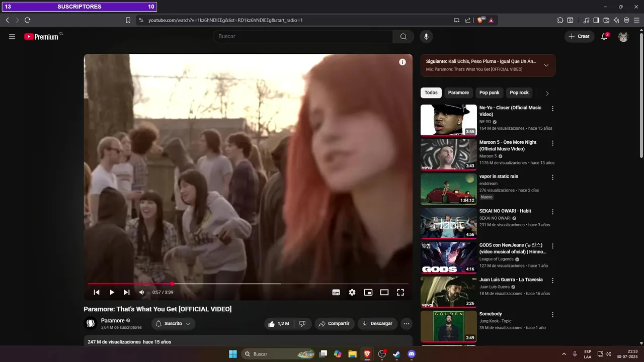Screen dimensions: 644x362
Task: Skip to next video
Action: click(127, 292)
